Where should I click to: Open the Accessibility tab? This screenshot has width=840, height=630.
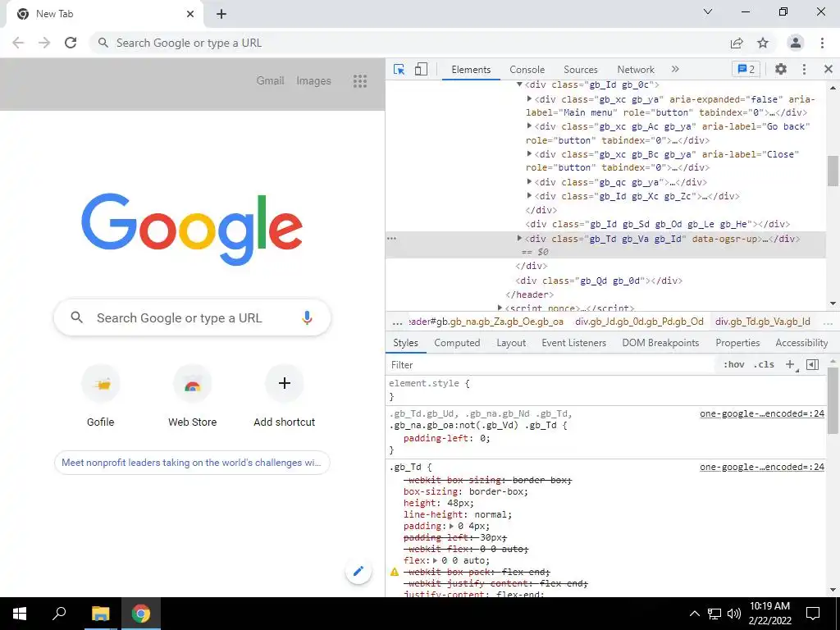(x=801, y=343)
